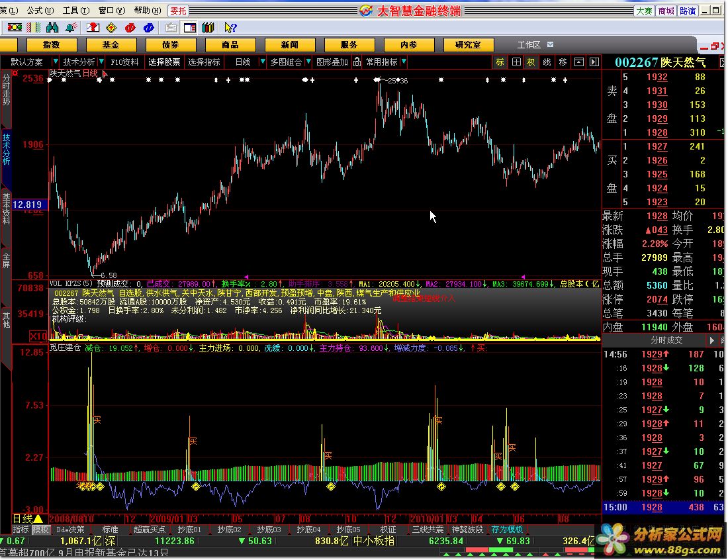This screenshot has height=560, width=728.
Task: Click the boxed up-arrow panel icon
Action: click(x=578, y=62)
